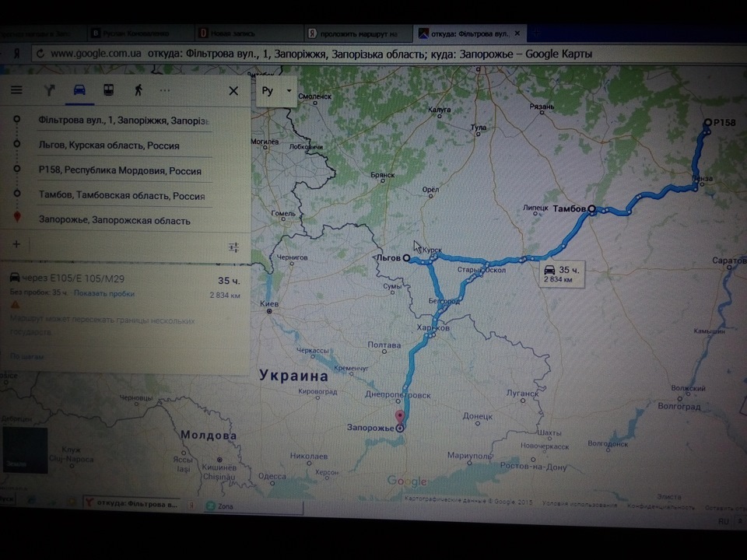The height and width of the screenshot is (560, 747).
Task: Open the Ру language dropdown
Action: pyautogui.click(x=276, y=91)
